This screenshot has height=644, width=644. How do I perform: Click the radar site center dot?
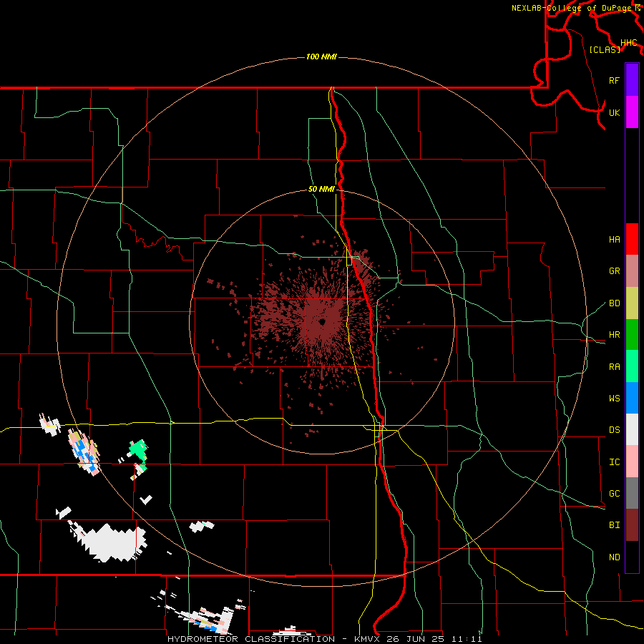point(322,322)
